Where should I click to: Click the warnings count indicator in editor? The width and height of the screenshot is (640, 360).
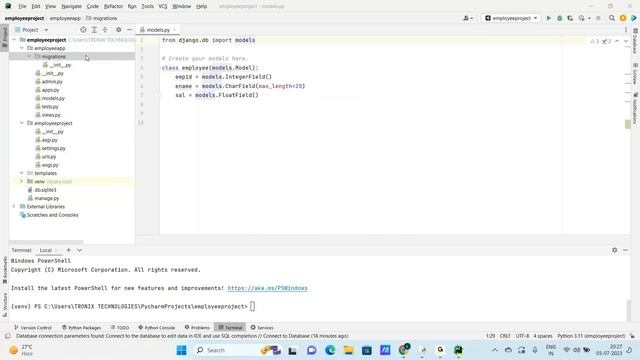click(x=595, y=41)
